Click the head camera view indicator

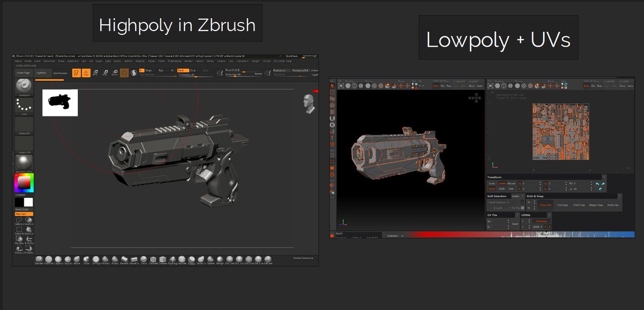[x=308, y=104]
